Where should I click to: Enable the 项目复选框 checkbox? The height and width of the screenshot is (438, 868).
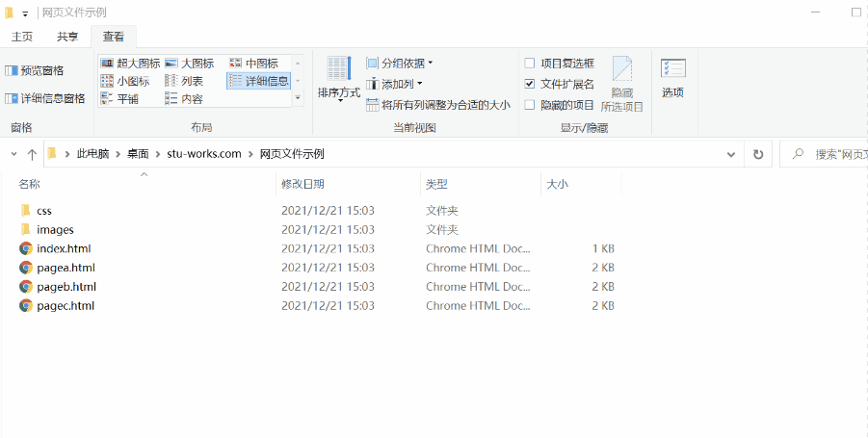coord(530,63)
